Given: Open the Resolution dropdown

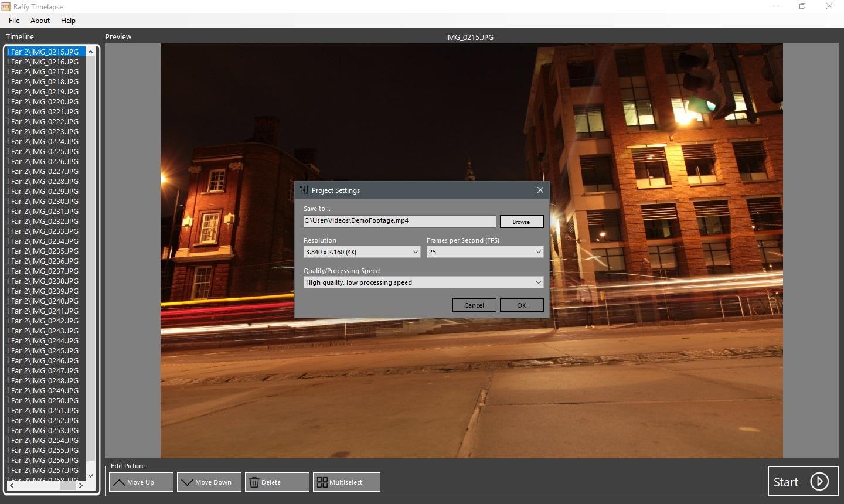Looking at the screenshot, I should point(362,252).
